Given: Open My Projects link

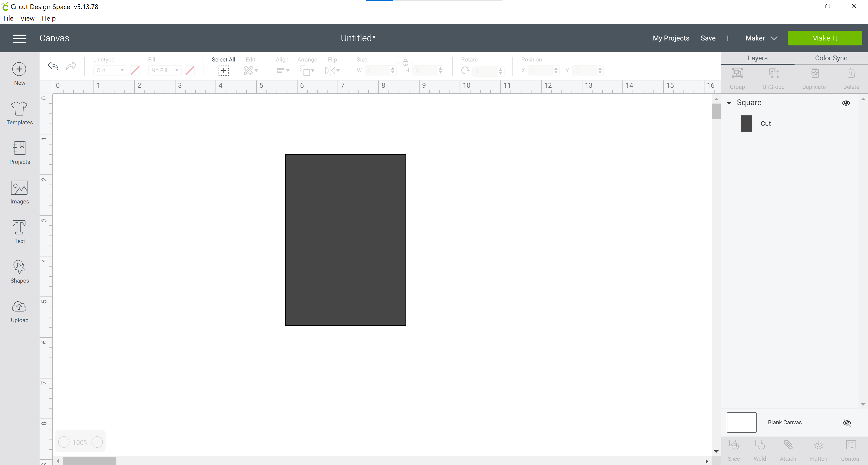Looking at the screenshot, I should tap(671, 38).
